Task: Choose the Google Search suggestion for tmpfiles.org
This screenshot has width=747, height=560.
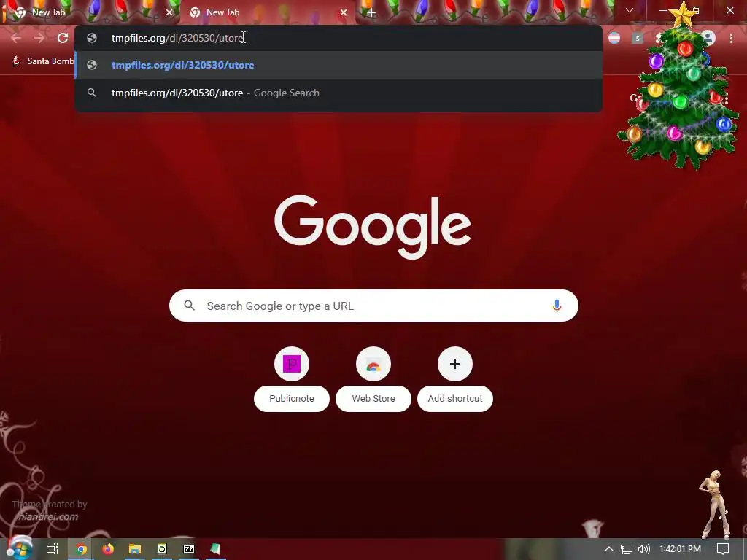Action: [338, 93]
